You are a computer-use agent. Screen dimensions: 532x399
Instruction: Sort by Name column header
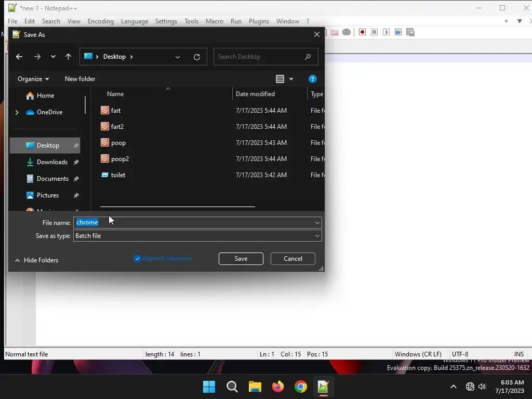point(115,94)
